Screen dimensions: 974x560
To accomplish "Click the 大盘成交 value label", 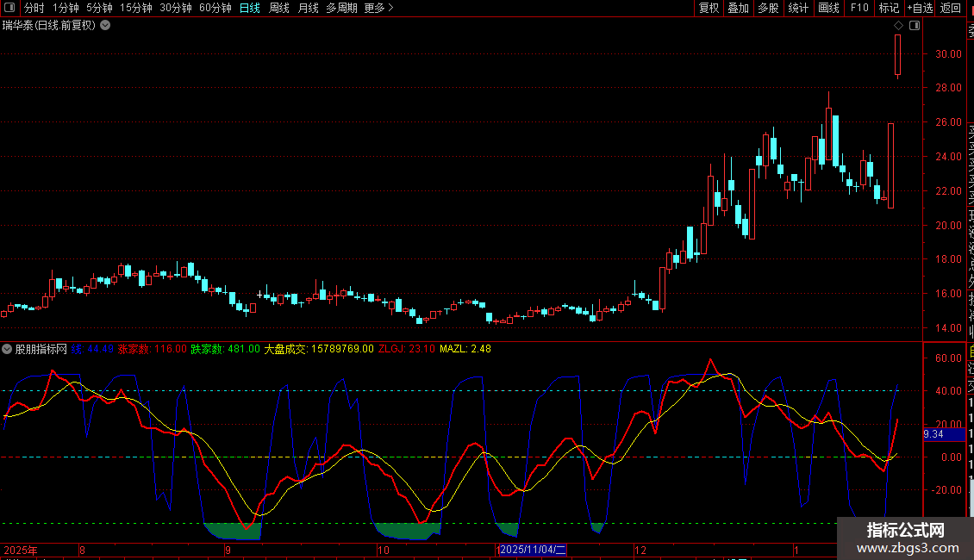I will (319, 349).
